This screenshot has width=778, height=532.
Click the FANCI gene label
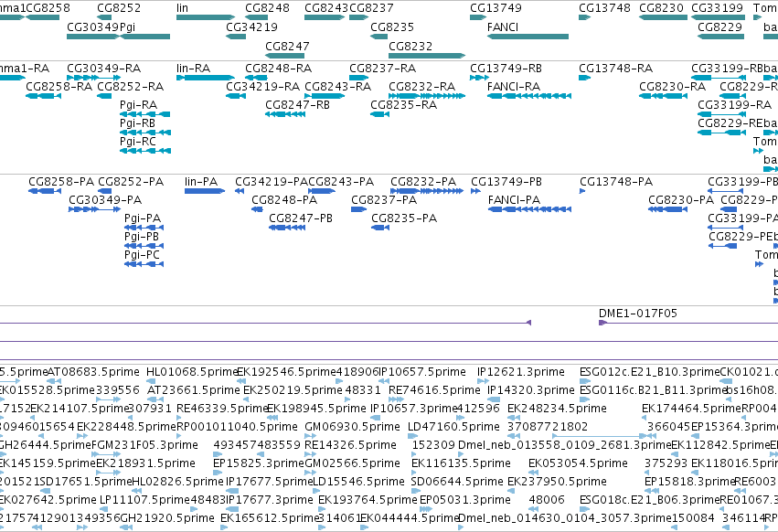pyautogui.click(x=503, y=27)
